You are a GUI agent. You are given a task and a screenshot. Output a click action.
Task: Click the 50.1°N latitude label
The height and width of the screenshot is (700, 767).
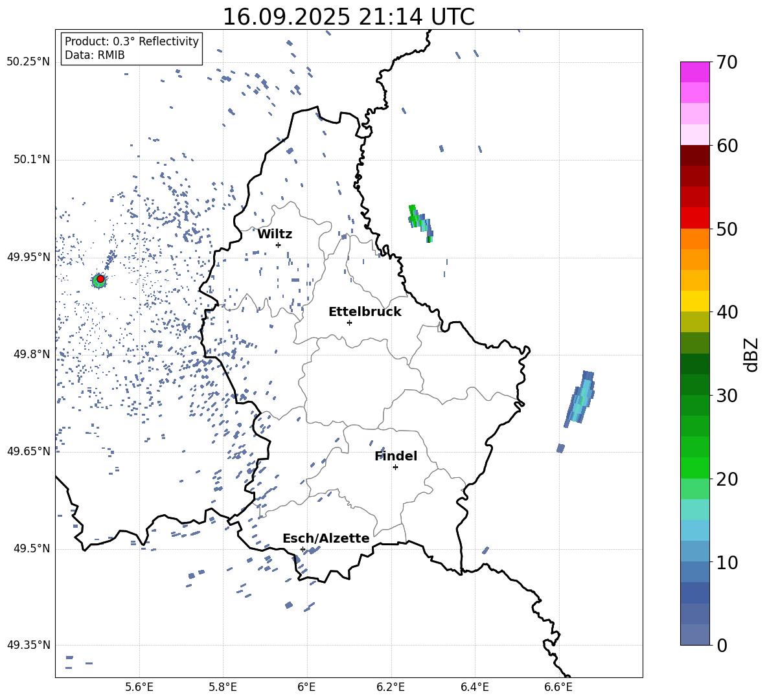(32, 160)
